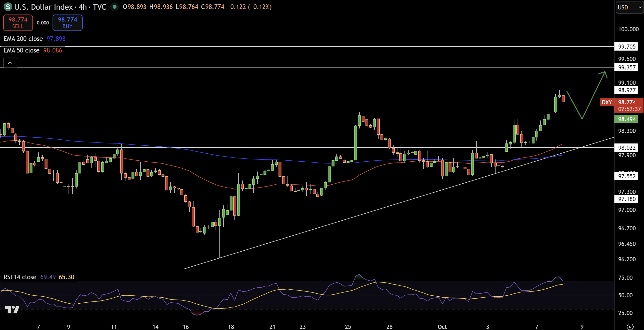Viewport: 644px width, 330px height.
Task: Click the 100.000 level on price scale
Action: pos(628,29)
